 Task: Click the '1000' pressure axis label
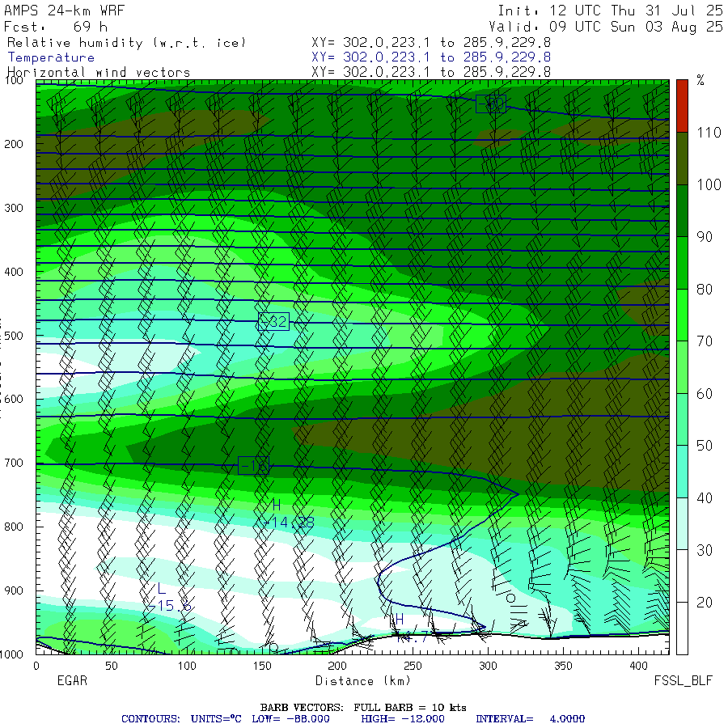pyautogui.click(x=11, y=654)
